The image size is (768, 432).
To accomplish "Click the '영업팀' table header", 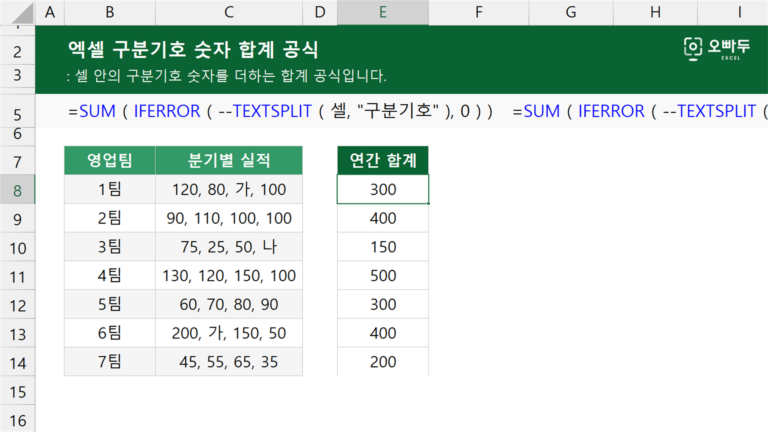I will pyautogui.click(x=110, y=160).
